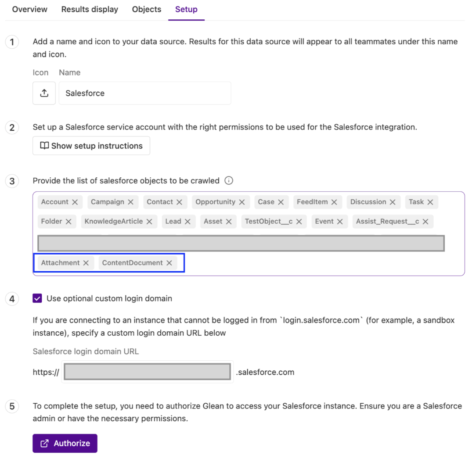The width and height of the screenshot is (476, 459).
Task: Select the Objects tab
Action: 146,9
